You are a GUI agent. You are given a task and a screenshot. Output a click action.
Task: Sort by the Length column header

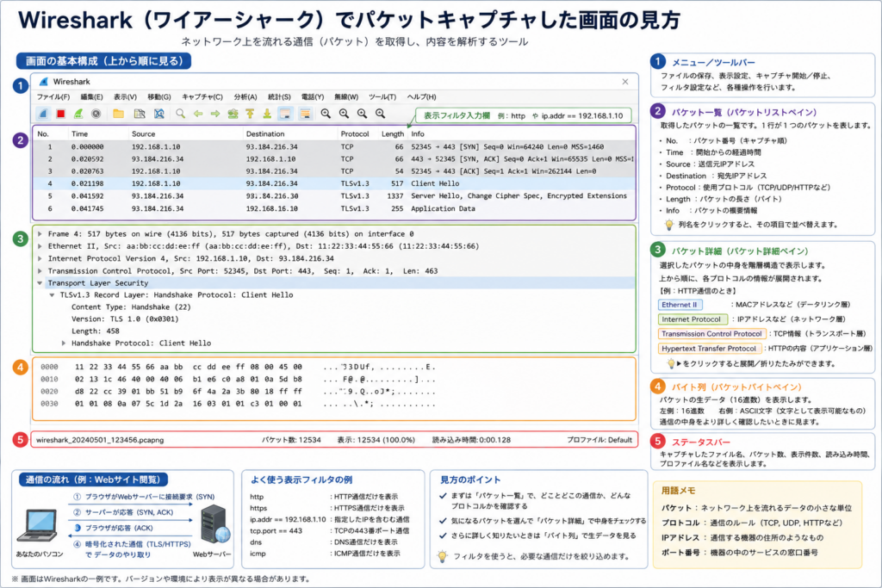(x=393, y=133)
